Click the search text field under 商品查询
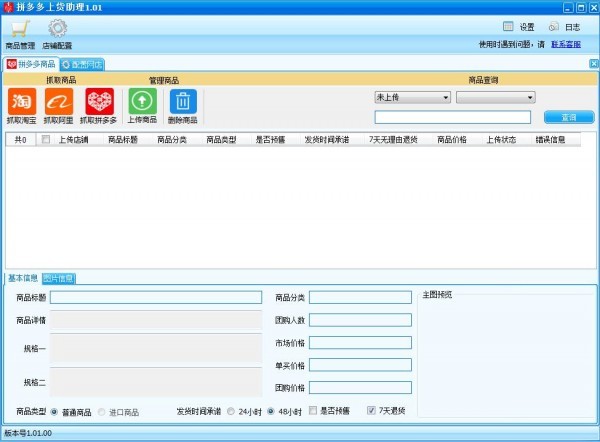Image resolution: width=600 pixels, height=442 pixels. (453, 117)
